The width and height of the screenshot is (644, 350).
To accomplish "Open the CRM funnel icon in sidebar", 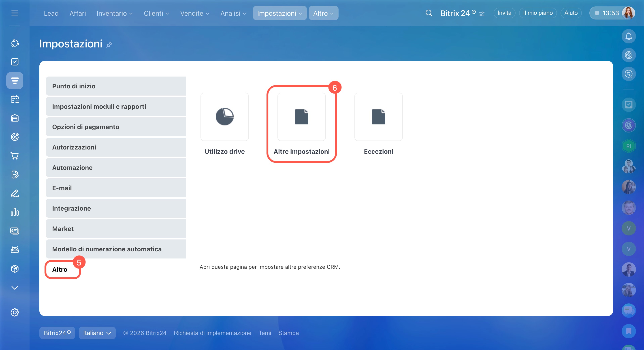I will [x=15, y=81].
